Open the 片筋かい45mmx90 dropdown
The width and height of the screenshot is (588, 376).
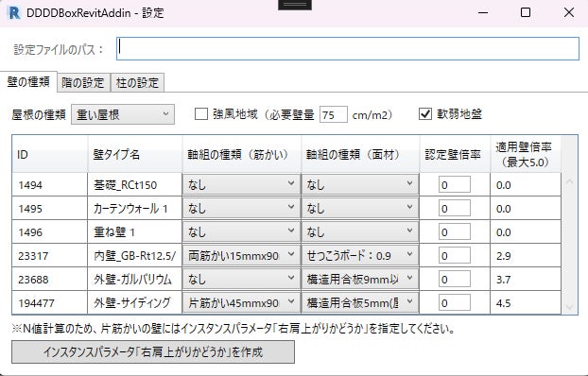(241, 302)
